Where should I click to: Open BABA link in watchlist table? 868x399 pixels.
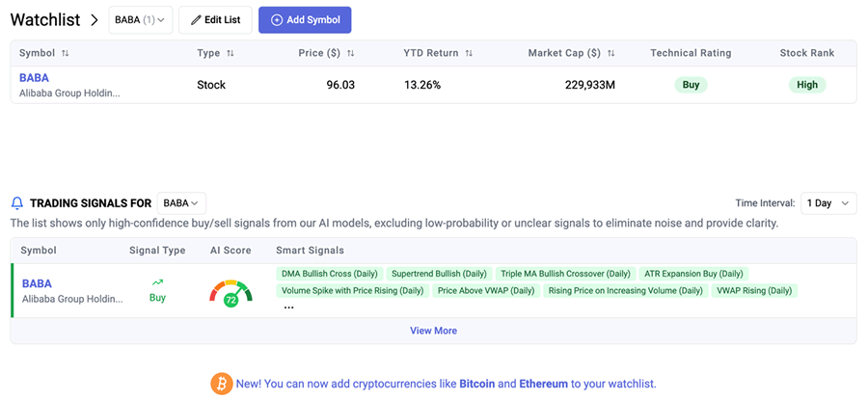34,77
